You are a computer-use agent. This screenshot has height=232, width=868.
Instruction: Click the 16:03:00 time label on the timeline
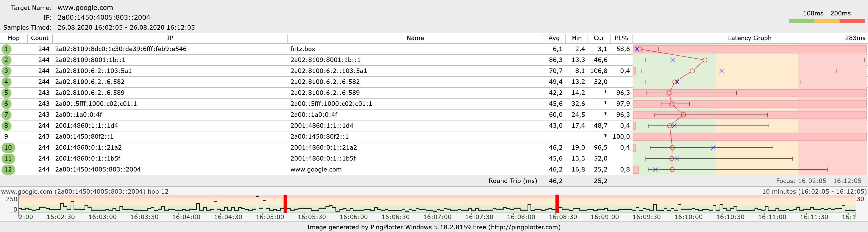click(x=103, y=217)
